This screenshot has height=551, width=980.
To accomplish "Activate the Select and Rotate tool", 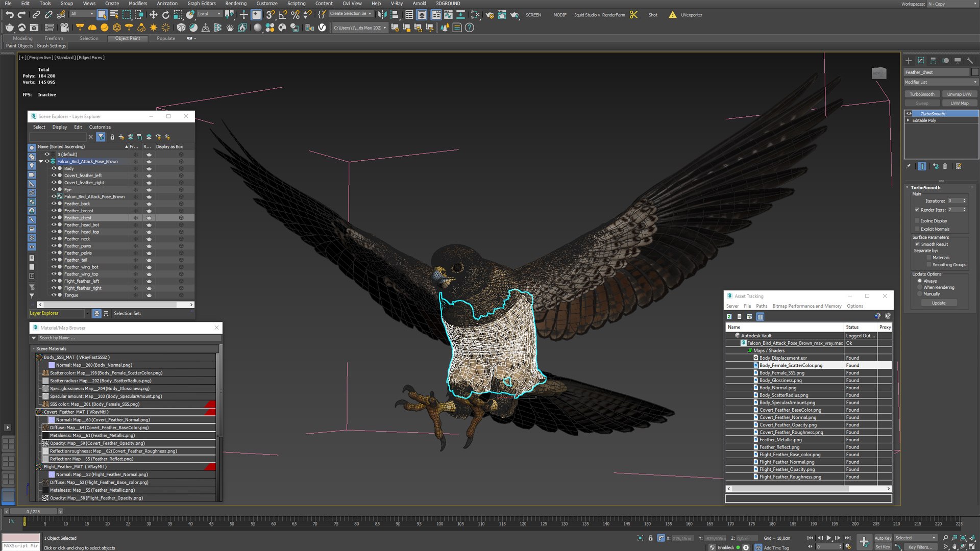I will (165, 15).
